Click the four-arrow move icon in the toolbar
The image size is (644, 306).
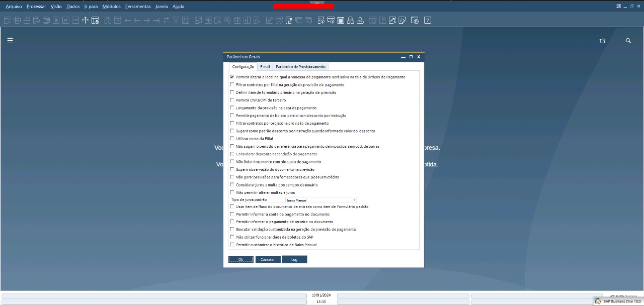[85, 20]
